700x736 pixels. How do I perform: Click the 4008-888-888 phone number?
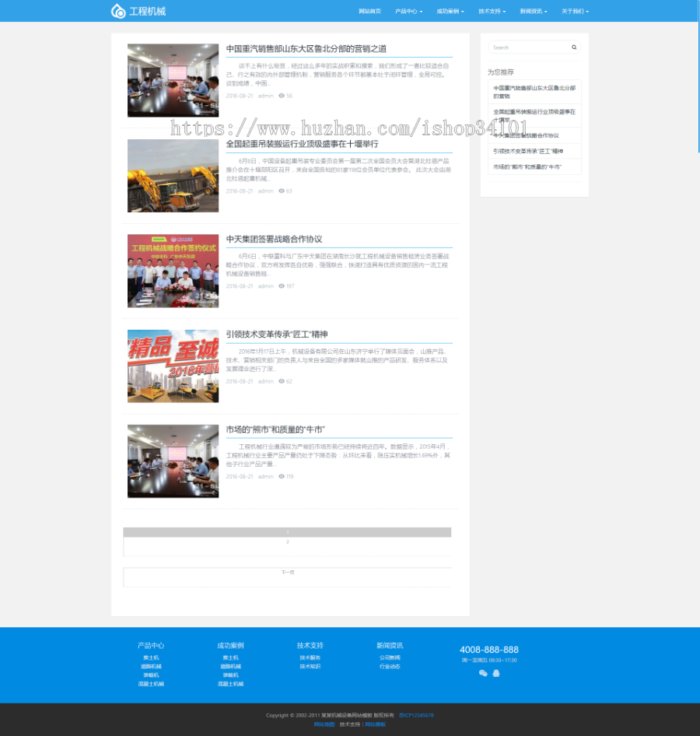tap(489, 650)
